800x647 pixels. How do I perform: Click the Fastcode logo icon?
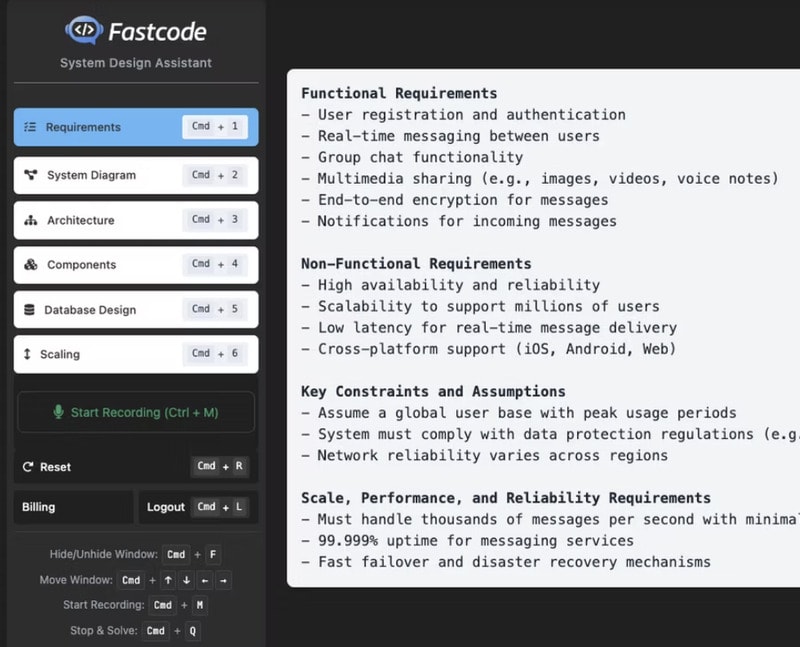(x=84, y=30)
